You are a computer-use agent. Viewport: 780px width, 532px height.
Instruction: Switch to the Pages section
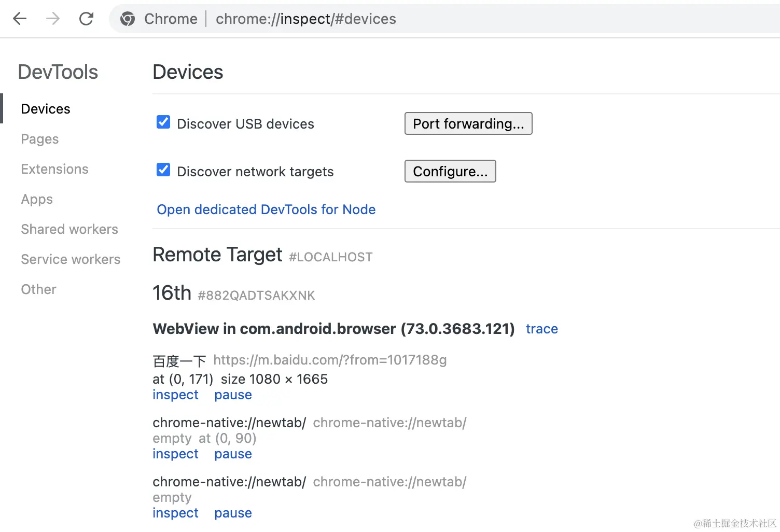(40, 139)
